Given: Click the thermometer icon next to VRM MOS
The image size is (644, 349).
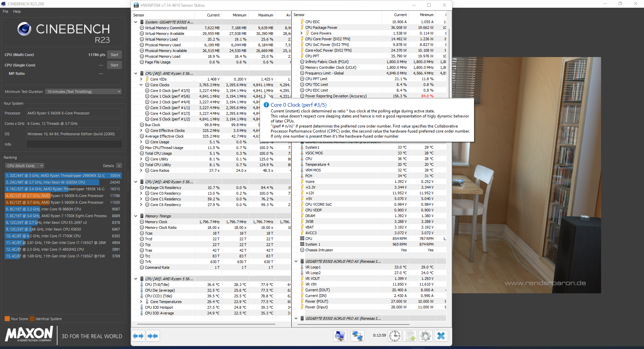Looking at the screenshot, I should pyautogui.click(x=302, y=170).
